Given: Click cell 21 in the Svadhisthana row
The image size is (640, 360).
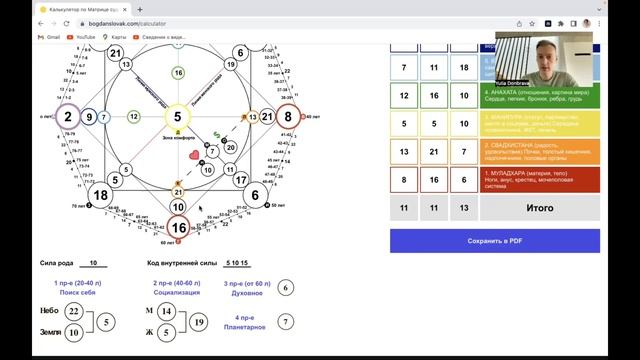Looking at the screenshot, I should click(434, 152).
